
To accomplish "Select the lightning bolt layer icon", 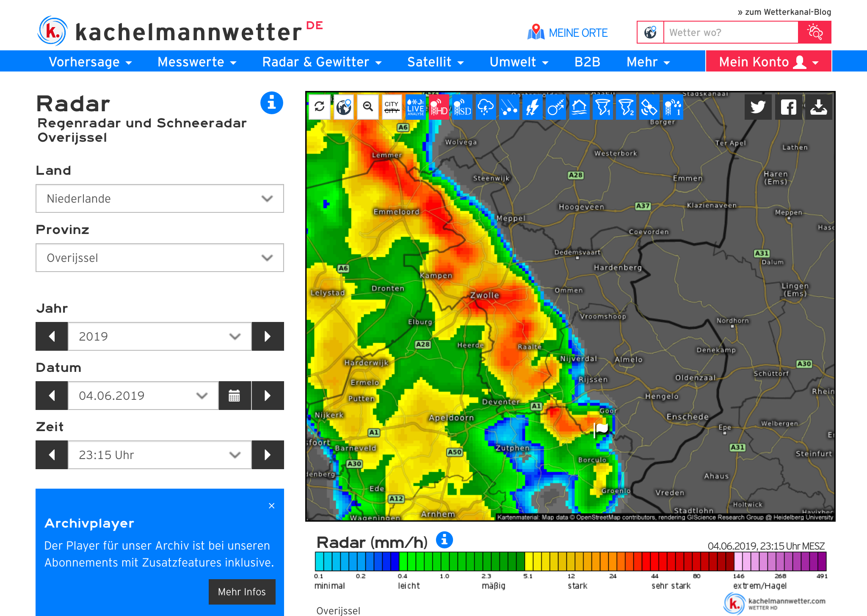I will tap(532, 107).
